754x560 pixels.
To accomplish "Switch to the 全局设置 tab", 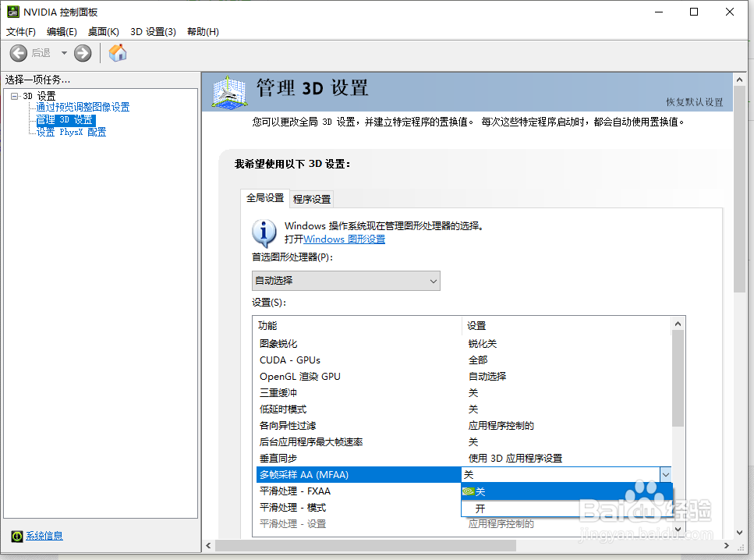I will (265, 198).
